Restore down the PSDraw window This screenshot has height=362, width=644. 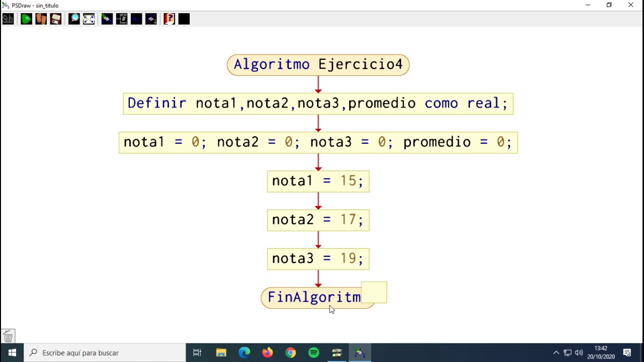[609, 5]
